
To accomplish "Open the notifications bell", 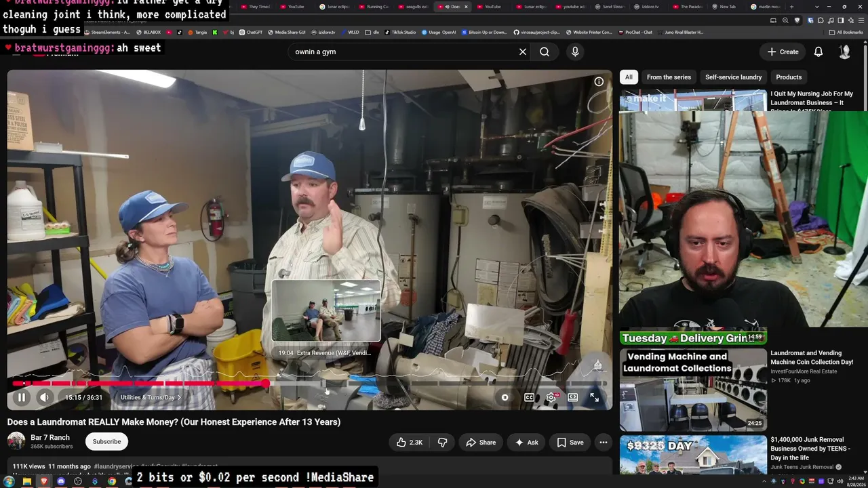I will (x=818, y=52).
